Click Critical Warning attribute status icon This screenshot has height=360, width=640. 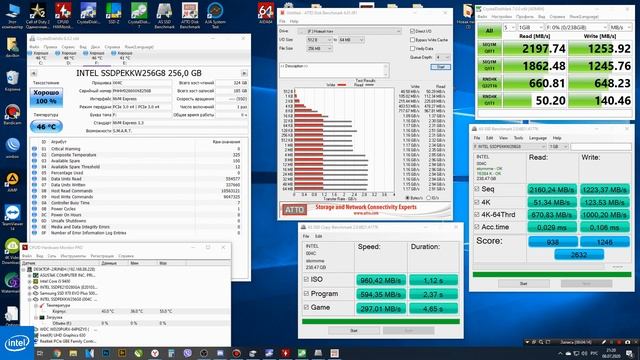pos(34,149)
